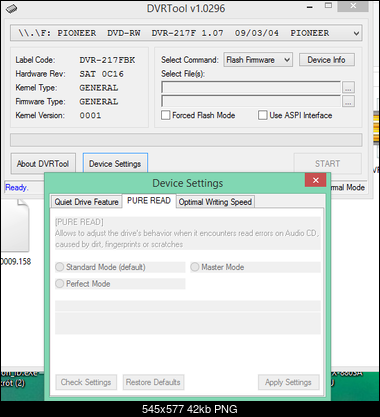Click the Ready status text
380x417 pixels.
tap(17, 188)
